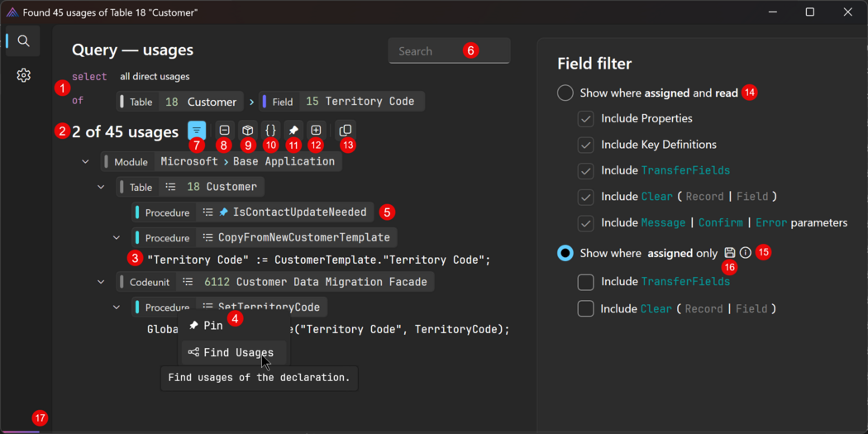Image resolution: width=868 pixels, height=434 pixels.
Task: Collapse the Microsoft Base Application module node
Action: coord(86,162)
